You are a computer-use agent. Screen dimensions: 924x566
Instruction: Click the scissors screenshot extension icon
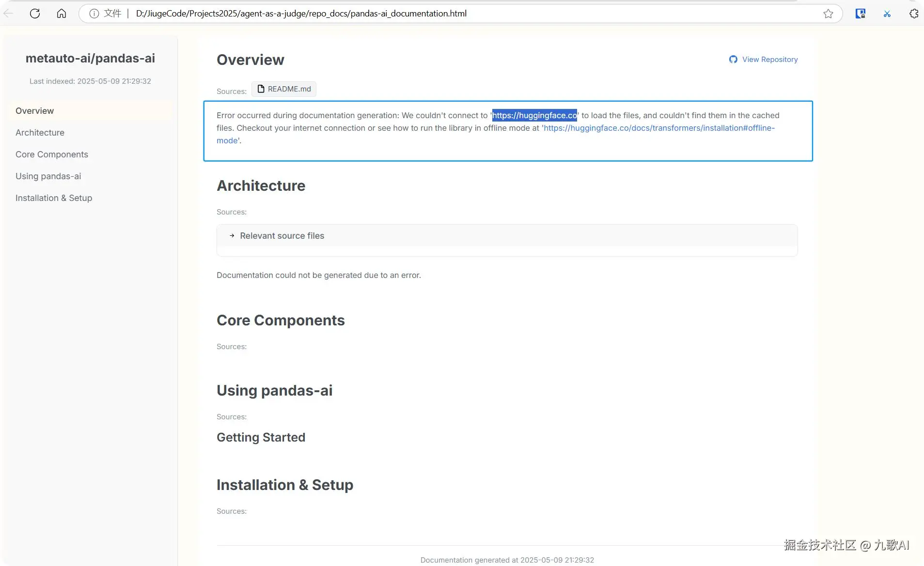click(x=887, y=14)
